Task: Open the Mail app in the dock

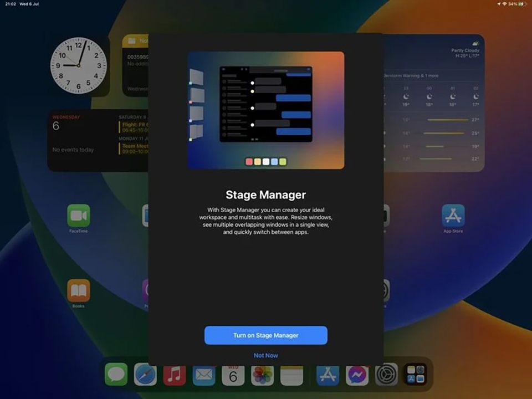Action: point(204,375)
